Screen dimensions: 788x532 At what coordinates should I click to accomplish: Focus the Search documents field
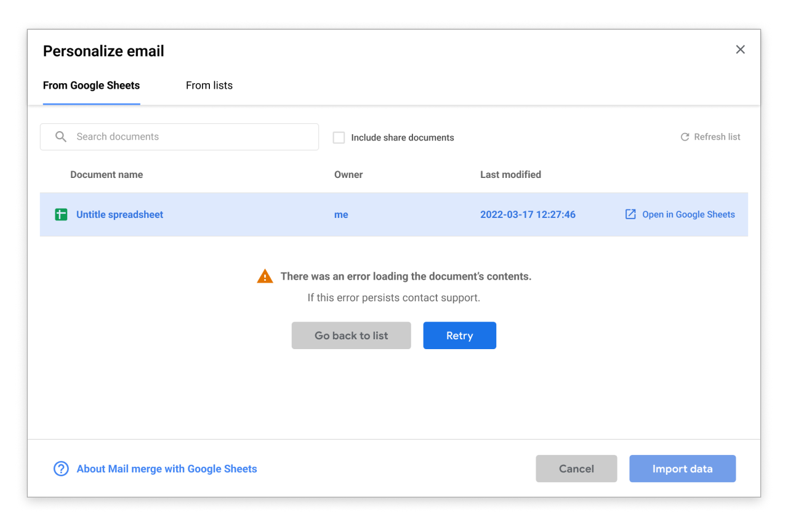click(191, 137)
